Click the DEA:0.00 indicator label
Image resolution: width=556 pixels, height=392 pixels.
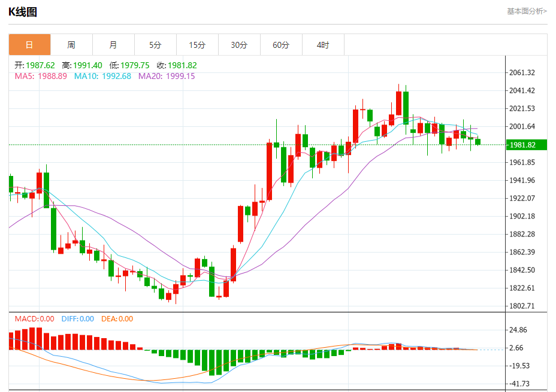(x=117, y=319)
